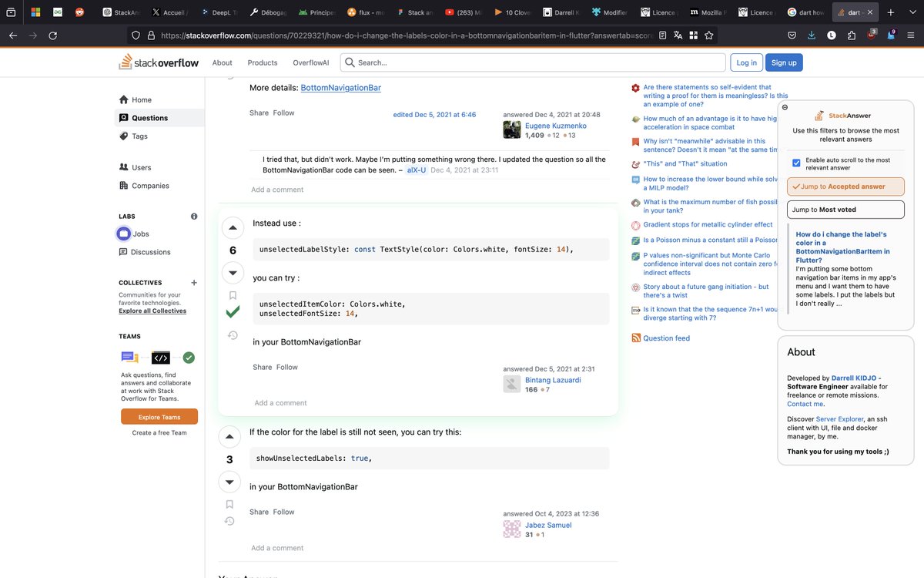Add a collective with the plus icon
Image resolution: width=924 pixels, height=578 pixels.
tap(194, 283)
